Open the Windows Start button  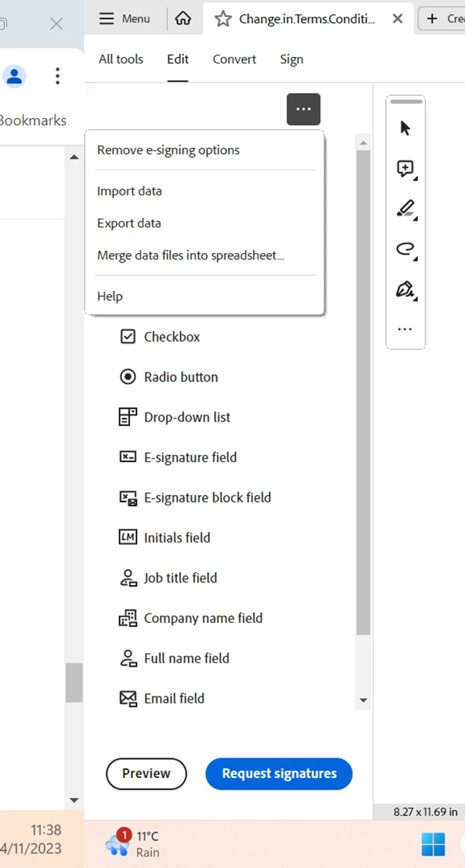coord(433,844)
